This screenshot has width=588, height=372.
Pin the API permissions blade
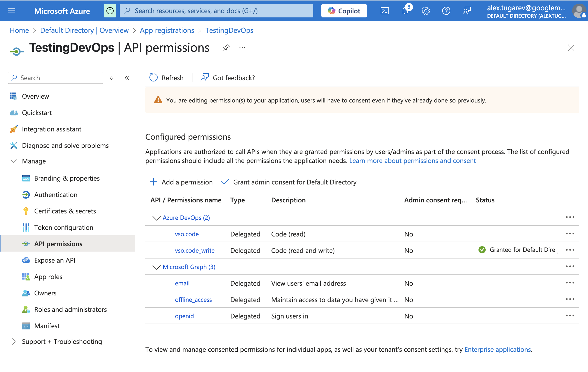coord(226,48)
